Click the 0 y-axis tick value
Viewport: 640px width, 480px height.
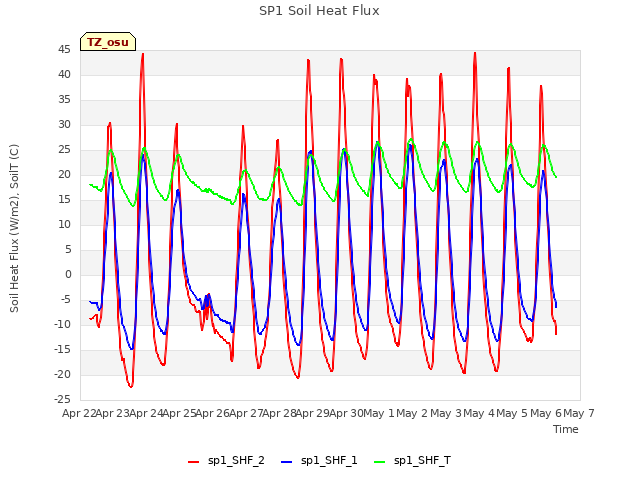pyautogui.click(x=68, y=275)
